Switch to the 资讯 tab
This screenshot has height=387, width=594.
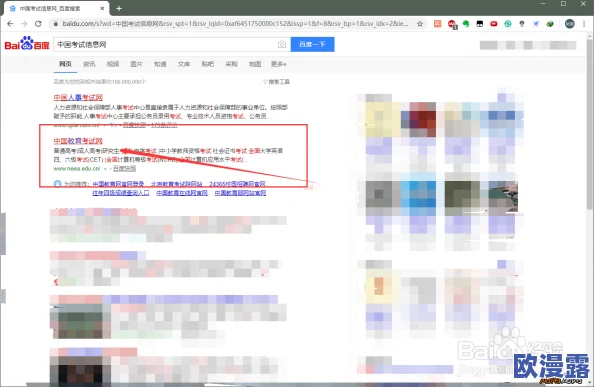89,64
